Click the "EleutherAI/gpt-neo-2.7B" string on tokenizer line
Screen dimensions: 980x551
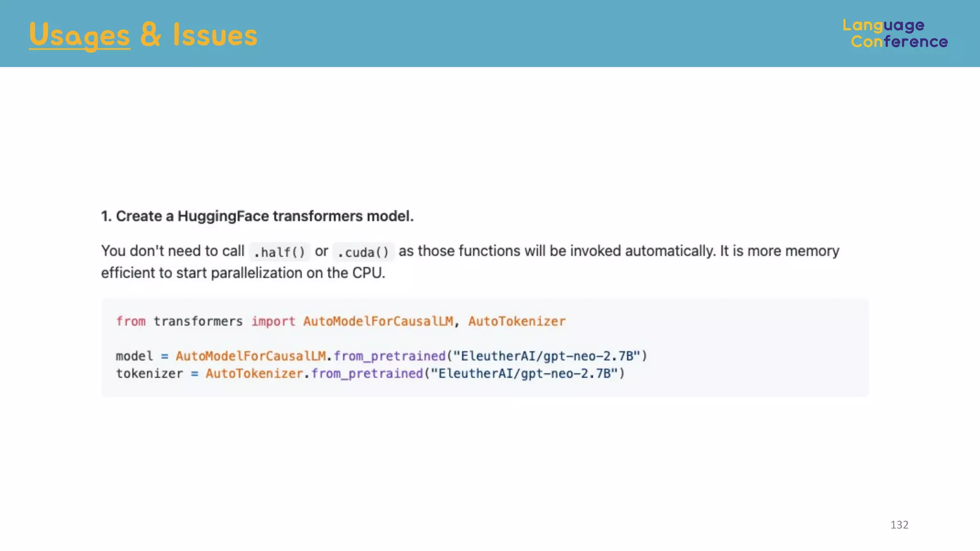pyautogui.click(x=524, y=374)
